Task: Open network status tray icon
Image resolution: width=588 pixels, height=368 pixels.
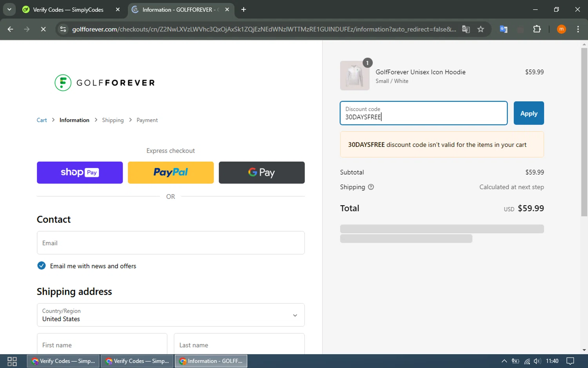Action: (527, 361)
